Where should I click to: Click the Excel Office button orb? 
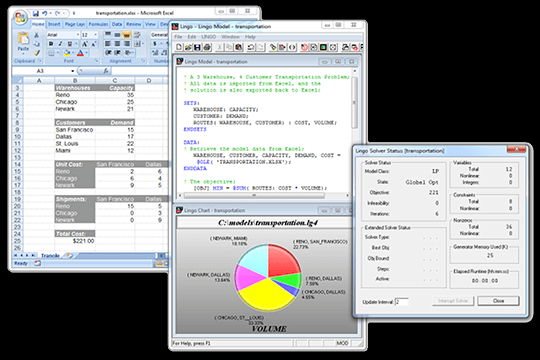pyautogui.click(x=20, y=17)
